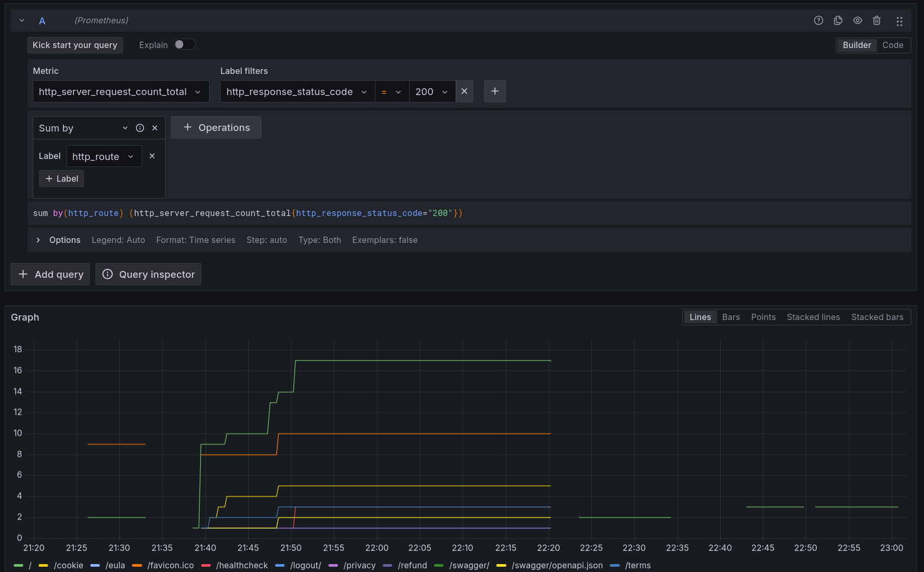924x572 pixels.
Task: Switch to Code editor mode
Action: tap(892, 45)
